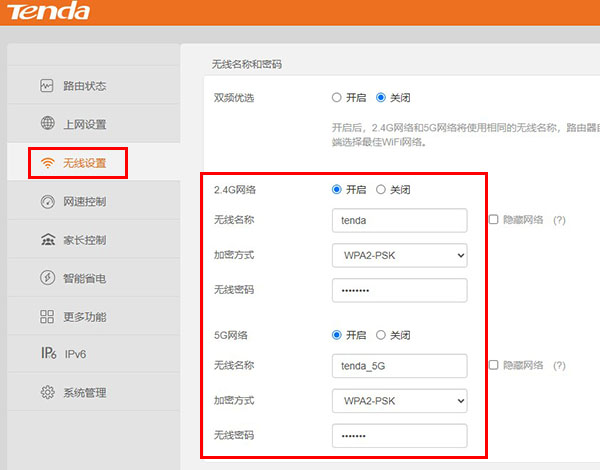Click the 2.4G 无线密码 password field
The image size is (600, 470).
click(399, 290)
